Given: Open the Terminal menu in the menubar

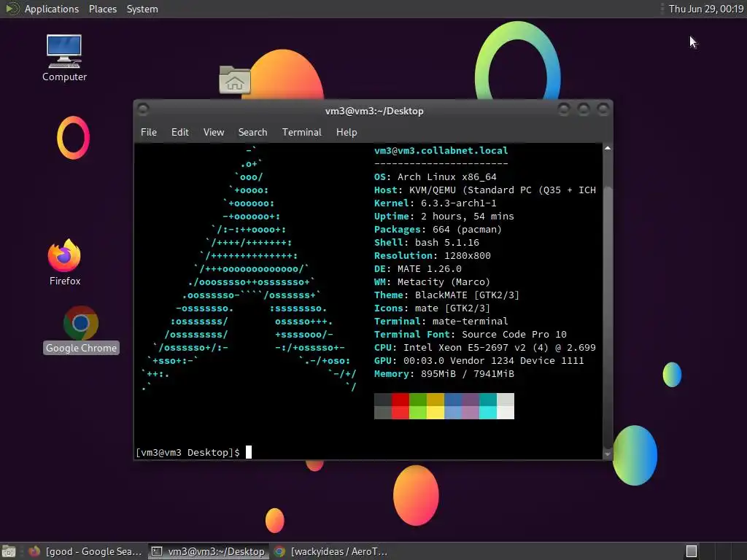Looking at the screenshot, I should (301, 133).
